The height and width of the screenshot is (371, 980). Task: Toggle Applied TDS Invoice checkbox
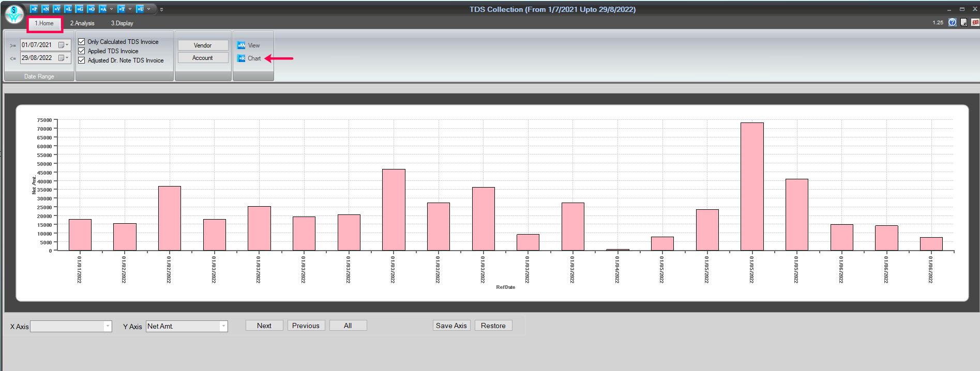point(81,51)
